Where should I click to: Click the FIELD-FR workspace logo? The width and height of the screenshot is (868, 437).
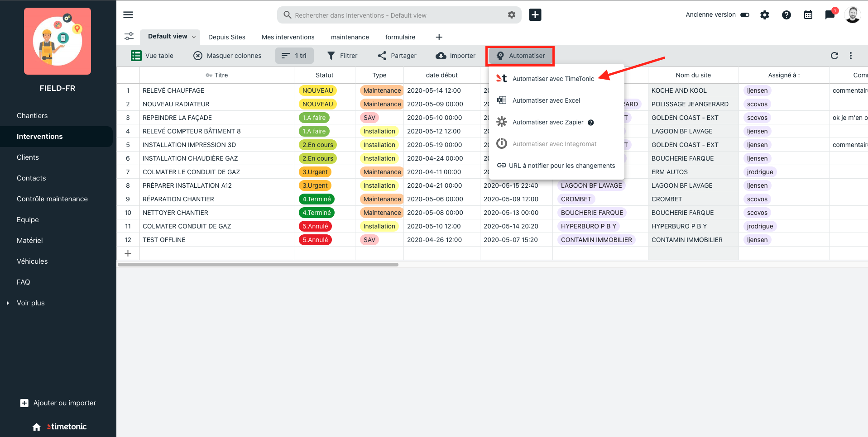(x=58, y=41)
